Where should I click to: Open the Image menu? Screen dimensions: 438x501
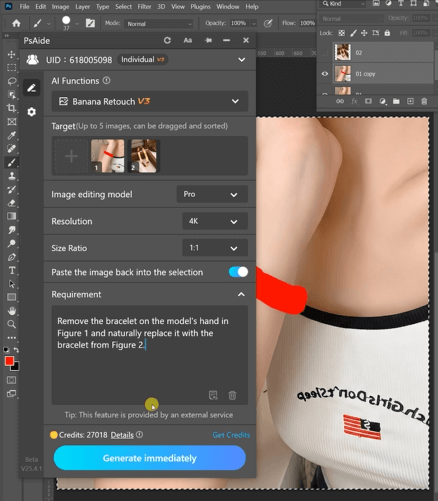tap(60, 7)
